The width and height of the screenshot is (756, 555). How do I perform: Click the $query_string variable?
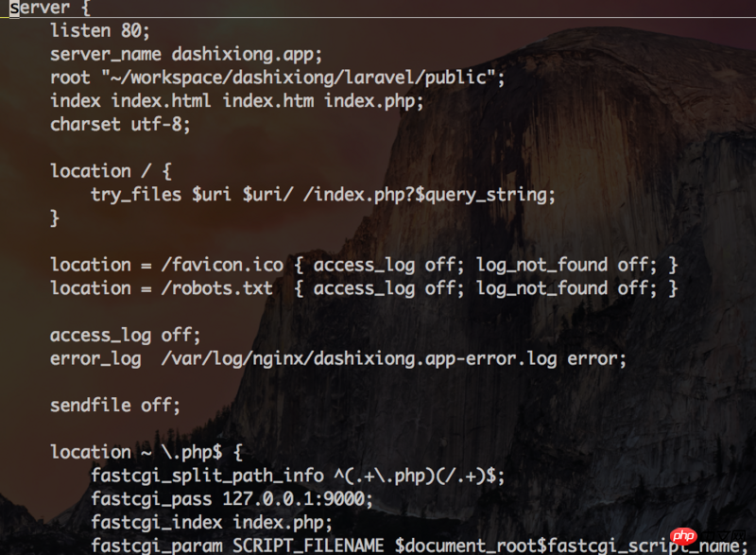pos(484,195)
